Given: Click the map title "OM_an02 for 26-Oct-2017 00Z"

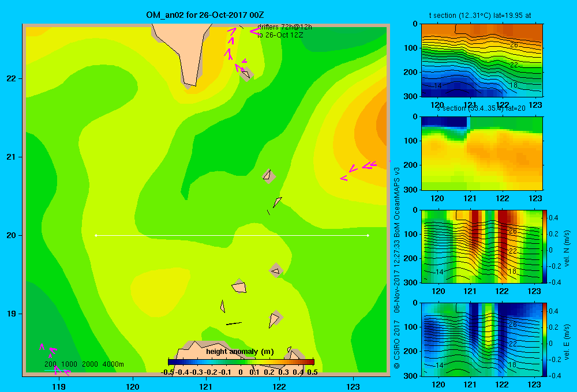Looking at the screenshot, I should (205, 15).
